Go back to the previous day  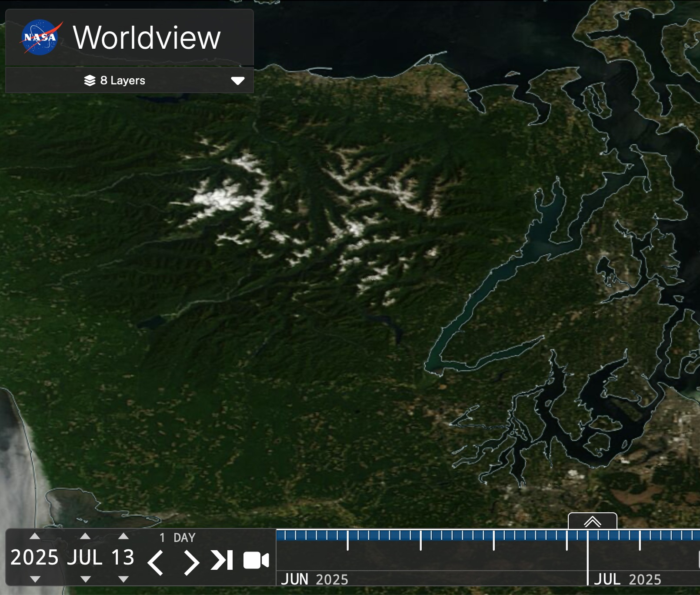pos(155,562)
